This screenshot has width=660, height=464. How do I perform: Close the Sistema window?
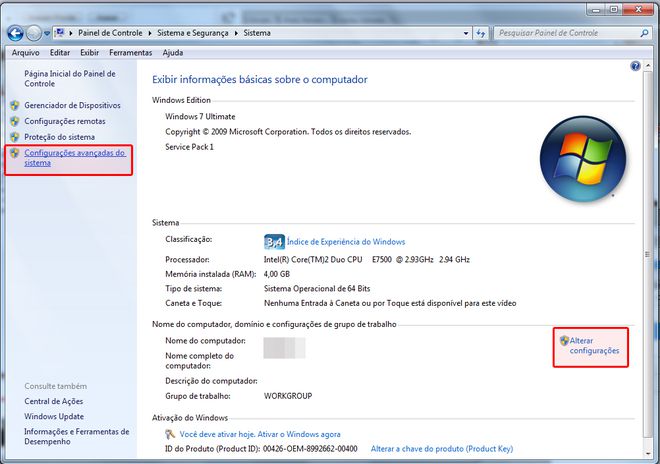point(638,9)
